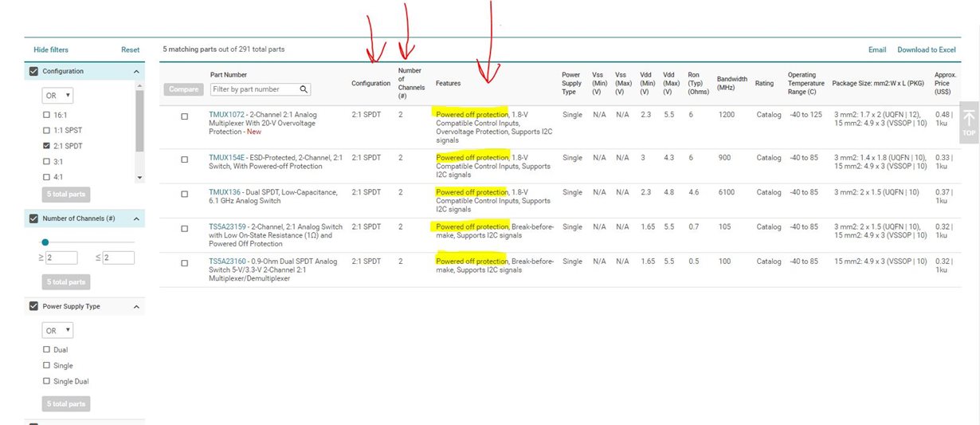Click the '-40 to 125' temperature cell
980x425 pixels.
pyautogui.click(x=805, y=115)
